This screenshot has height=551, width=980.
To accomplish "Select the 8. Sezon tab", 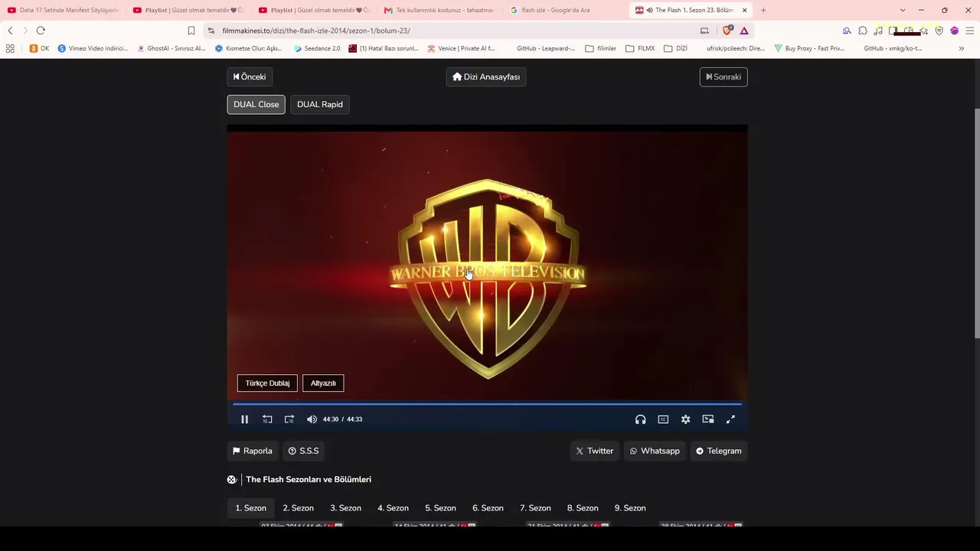I will coord(583,508).
